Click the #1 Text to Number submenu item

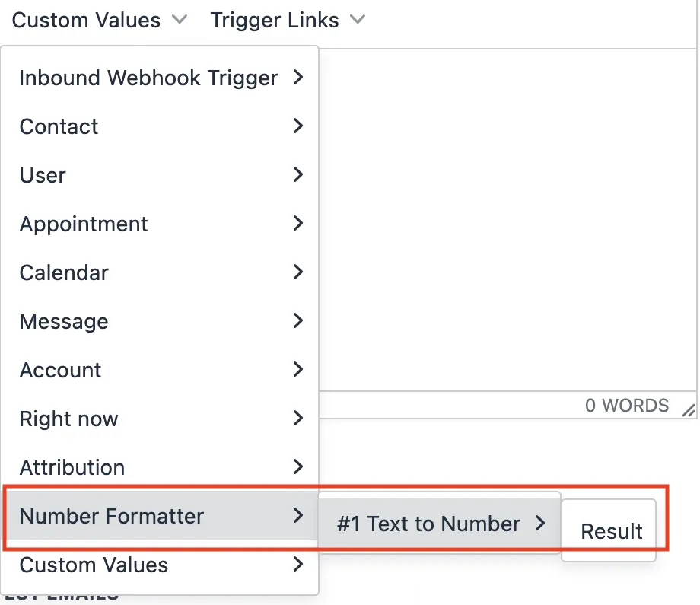[428, 524]
